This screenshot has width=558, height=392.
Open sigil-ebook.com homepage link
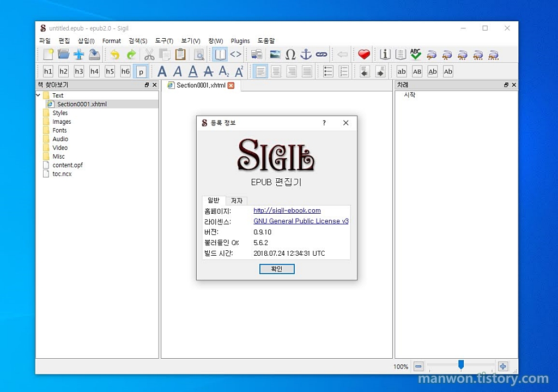point(287,210)
